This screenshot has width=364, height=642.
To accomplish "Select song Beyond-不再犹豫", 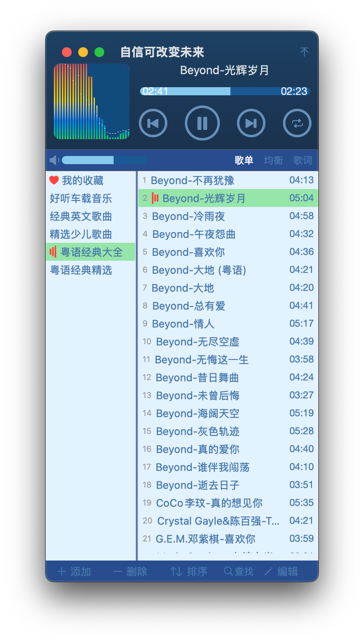I will [x=228, y=180].
